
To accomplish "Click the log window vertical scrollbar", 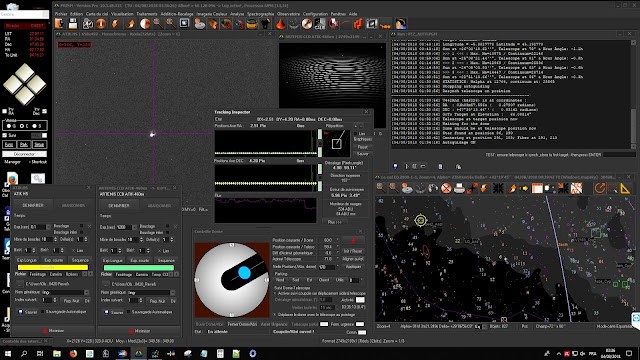I will tap(633, 94).
